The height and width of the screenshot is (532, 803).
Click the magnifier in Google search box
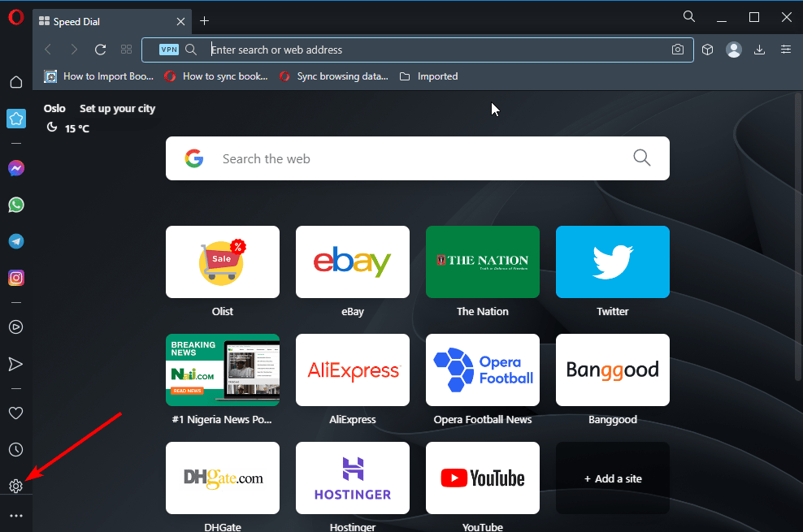(x=642, y=158)
